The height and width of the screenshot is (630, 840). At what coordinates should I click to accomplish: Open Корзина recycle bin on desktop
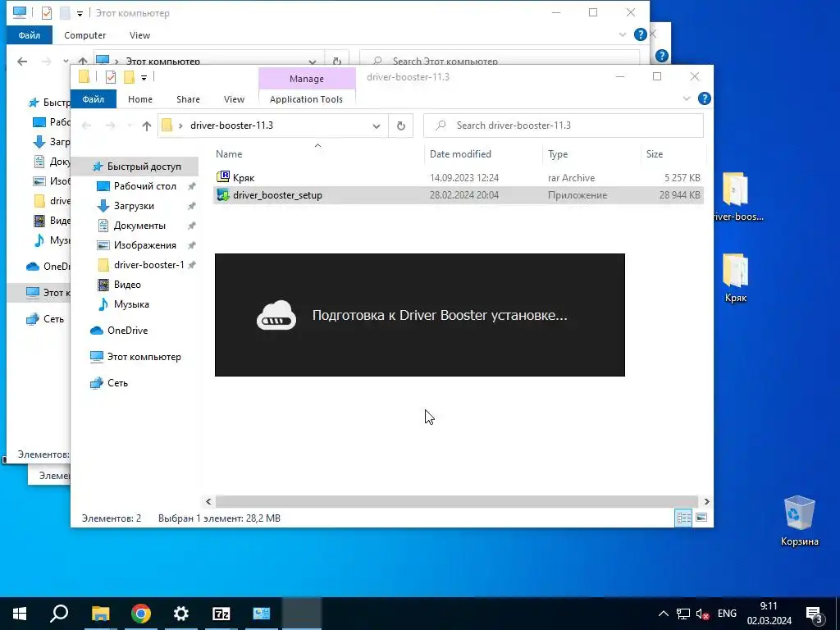click(799, 521)
